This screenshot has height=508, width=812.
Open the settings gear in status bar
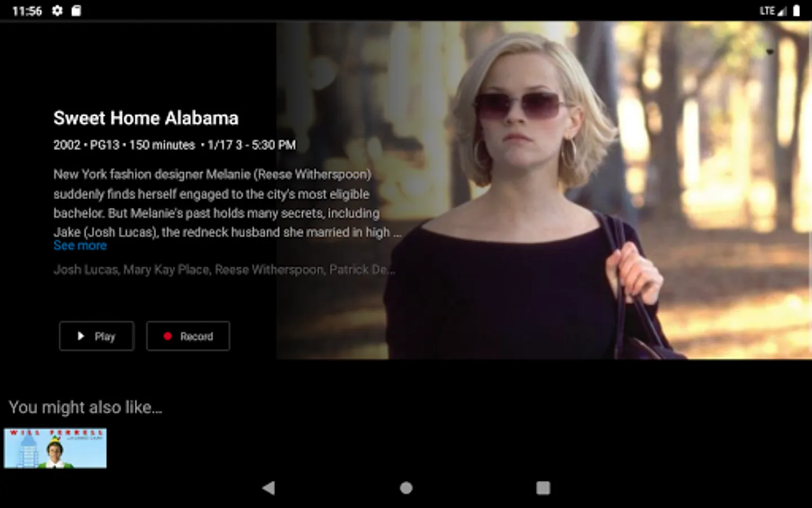[x=57, y=11]
